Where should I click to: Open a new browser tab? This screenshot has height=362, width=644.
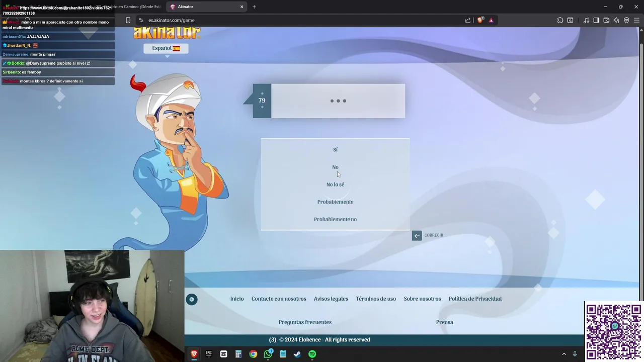pos(254,7)
